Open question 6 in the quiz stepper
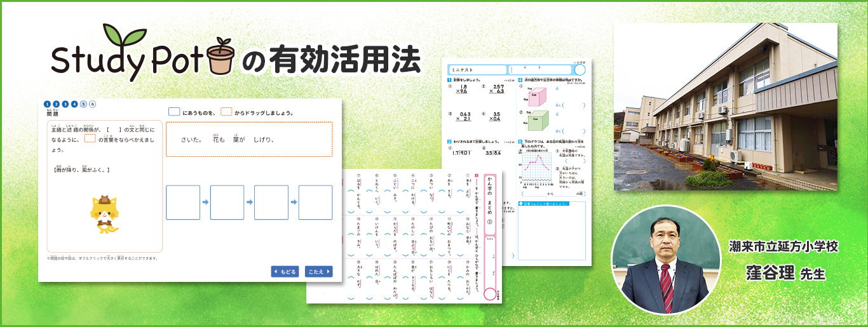The height and width of the screenshot is (327, 868). [x=93, y=104]
